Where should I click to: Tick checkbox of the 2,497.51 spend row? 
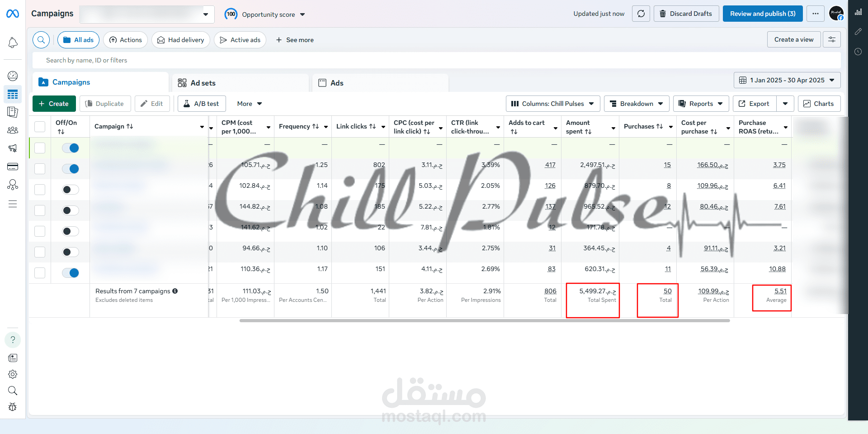pyautogui.click(x=40, y=169)
